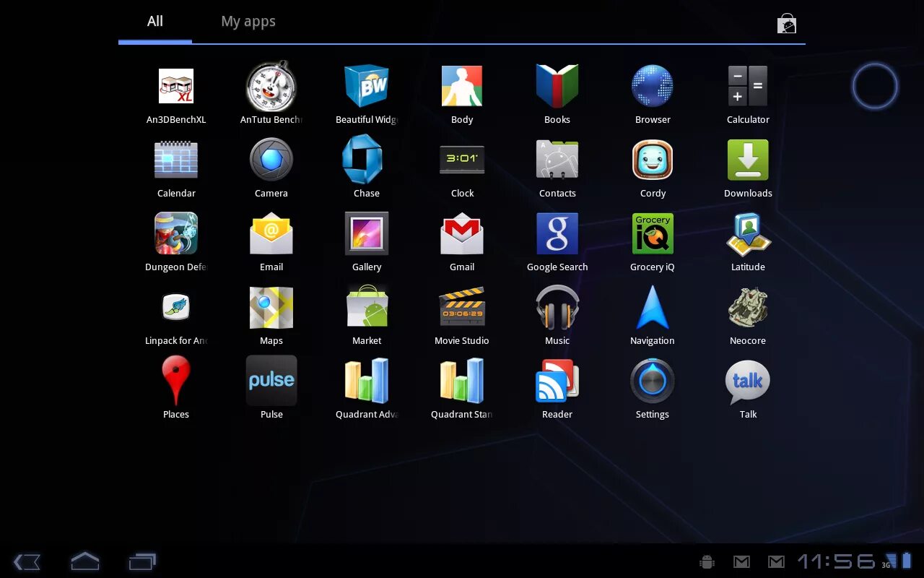924x578 pixels.
Task: Open the Email envelope app
Action: pyautogui.click(x=271, y=234)
